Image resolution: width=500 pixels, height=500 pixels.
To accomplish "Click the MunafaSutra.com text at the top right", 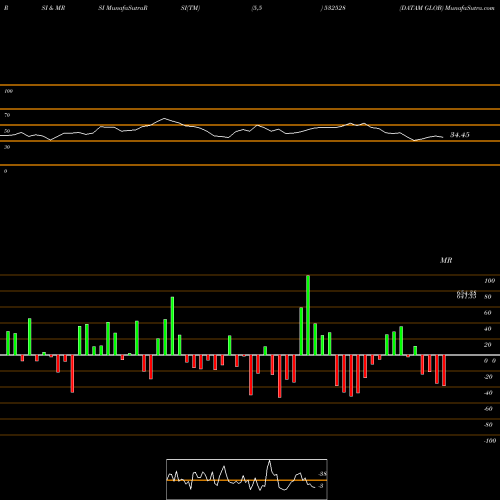I will 470,8.
